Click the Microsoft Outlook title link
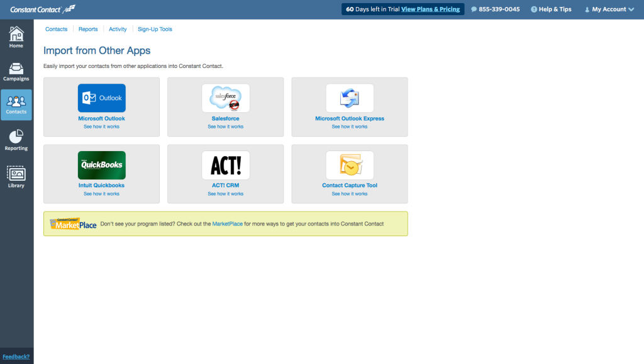 [101, 118]
